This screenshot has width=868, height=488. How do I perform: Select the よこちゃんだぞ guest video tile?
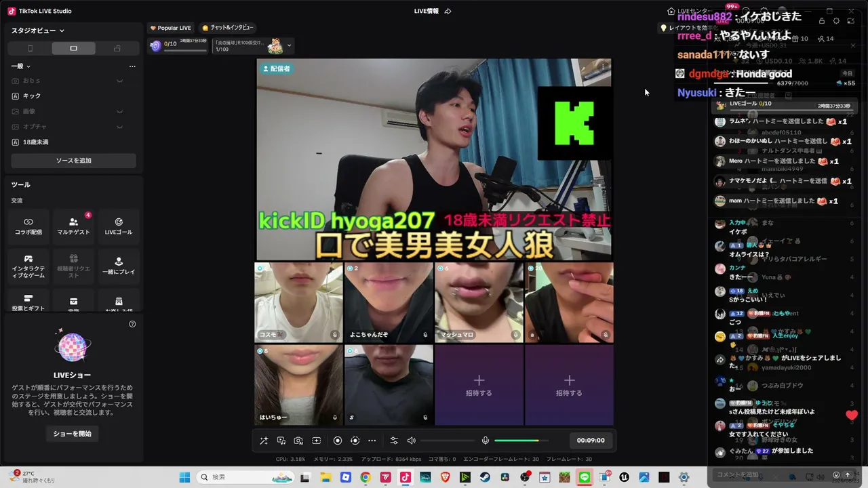389,302
